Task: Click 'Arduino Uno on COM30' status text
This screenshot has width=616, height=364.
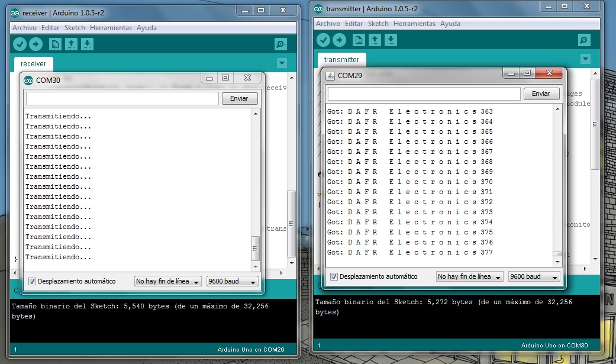Action: pyautogui.click(x=554, y=346)
